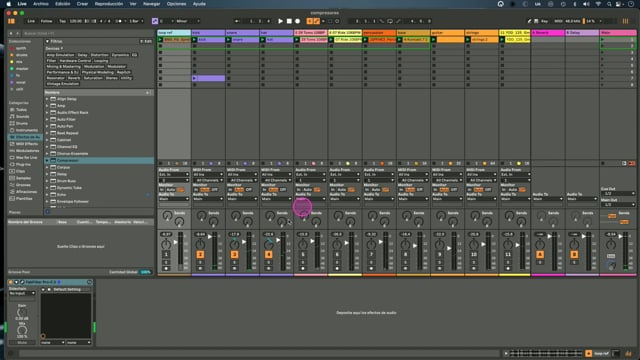Image resolution: width=640 pixels, height=360 pixels.
Task: Open the Instrumentos category in browser
Action: (x=24, y=130)
